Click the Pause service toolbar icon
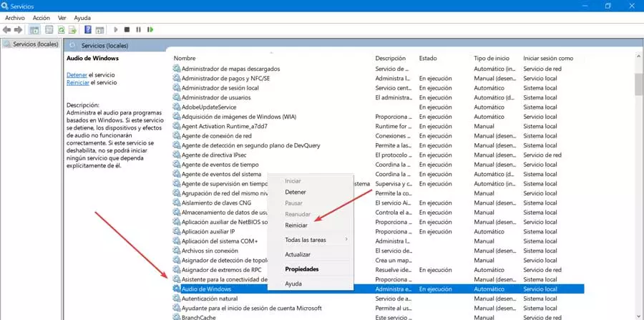 [138, 29]
